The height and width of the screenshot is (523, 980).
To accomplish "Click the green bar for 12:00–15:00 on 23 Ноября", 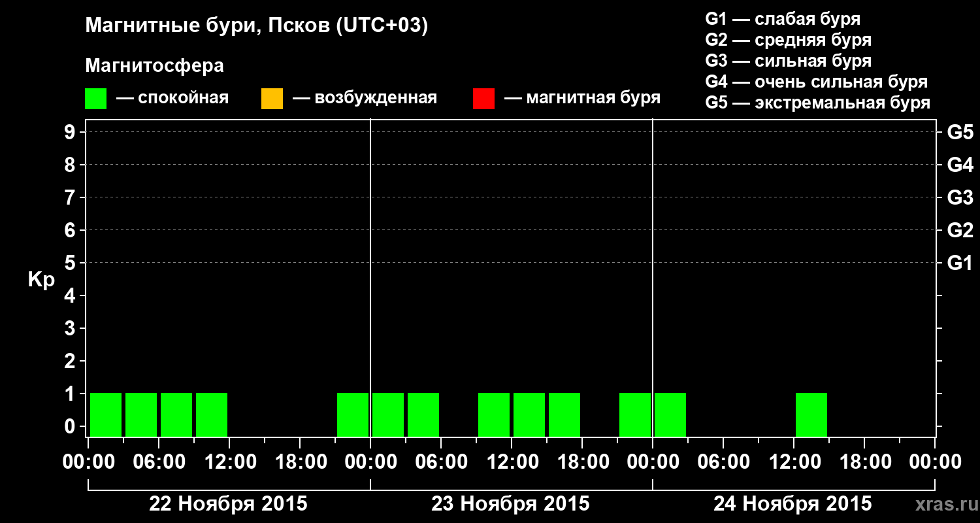I will [529, 414].
